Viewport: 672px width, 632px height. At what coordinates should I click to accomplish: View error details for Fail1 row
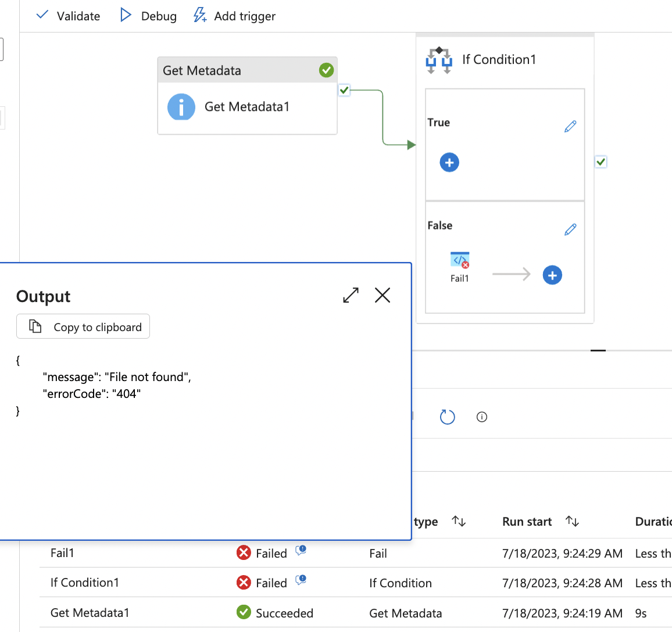point(301,550)
